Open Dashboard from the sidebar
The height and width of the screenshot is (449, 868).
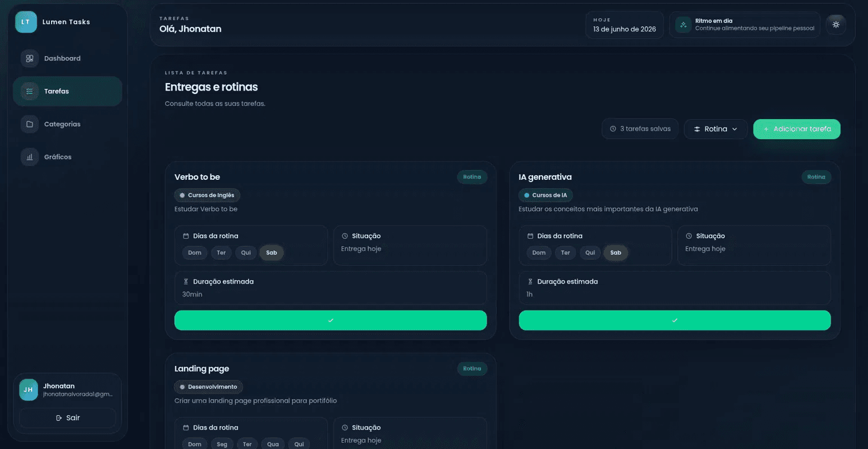pos(67,58)
